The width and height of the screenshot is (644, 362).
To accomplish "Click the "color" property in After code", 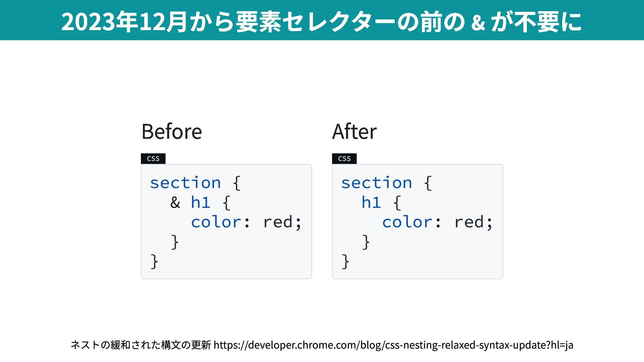I will [x=407, y=222].
